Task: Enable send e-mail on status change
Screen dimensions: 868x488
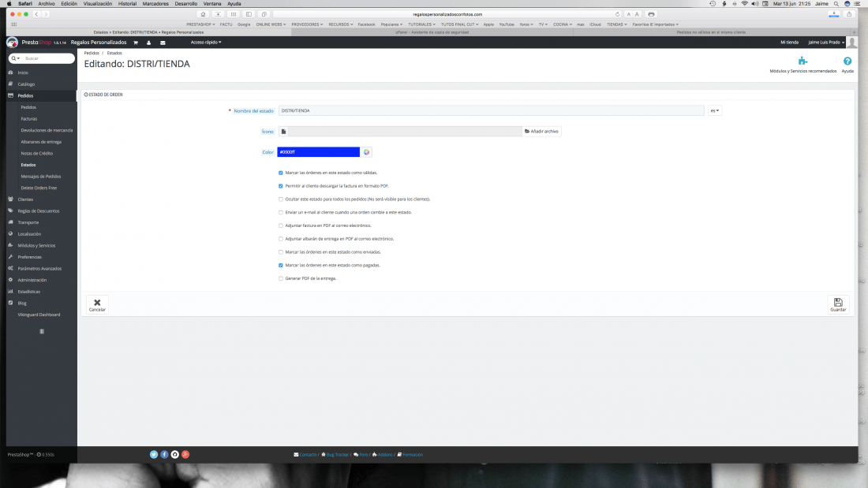Action: click(281, 212)
